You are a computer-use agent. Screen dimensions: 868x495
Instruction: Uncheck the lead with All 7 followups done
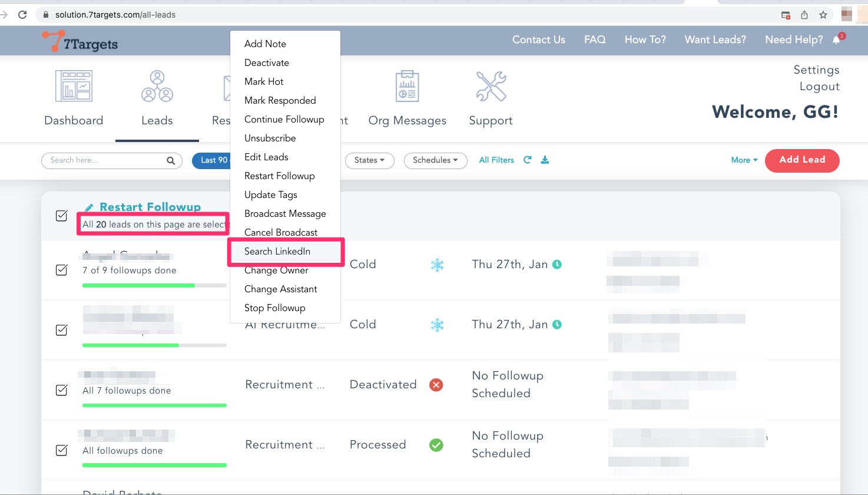tap(62, 390)
